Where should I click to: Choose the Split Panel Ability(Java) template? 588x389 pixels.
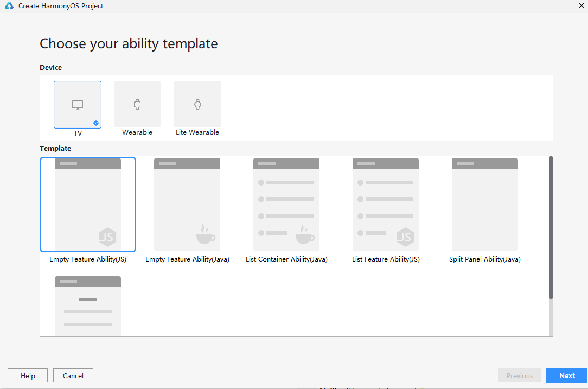tap(485, 205)
